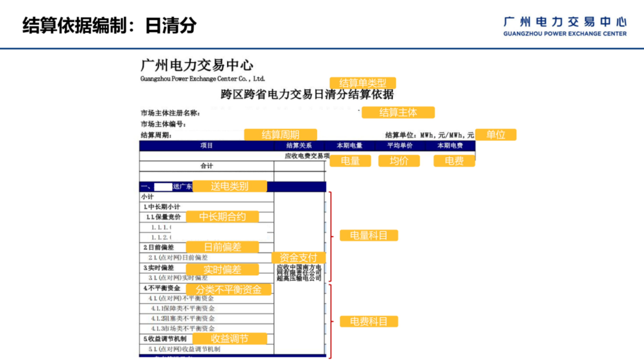This screenshot has width=644, height=363.
Task: Click the orange '资金支付' label
Action: pyautogui.click(x=298, y=258)
